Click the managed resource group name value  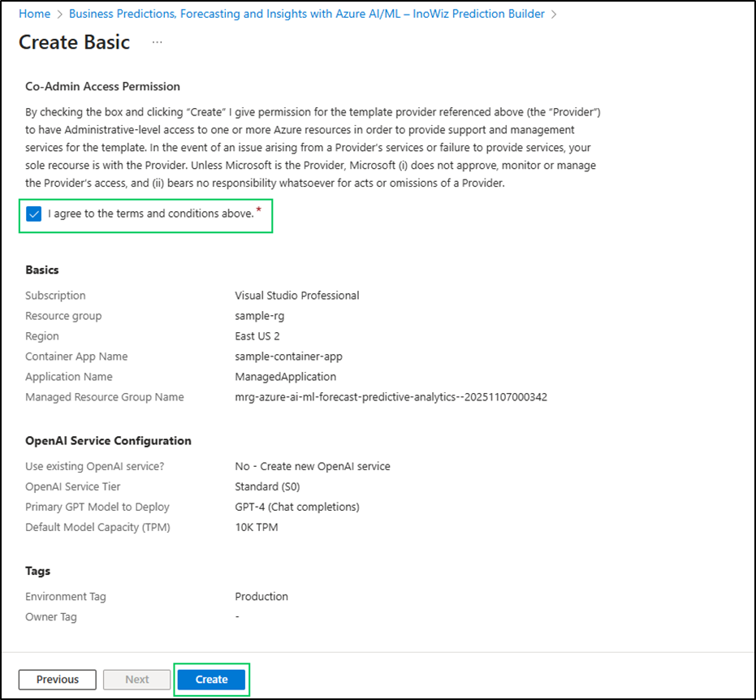coord(391,397)
